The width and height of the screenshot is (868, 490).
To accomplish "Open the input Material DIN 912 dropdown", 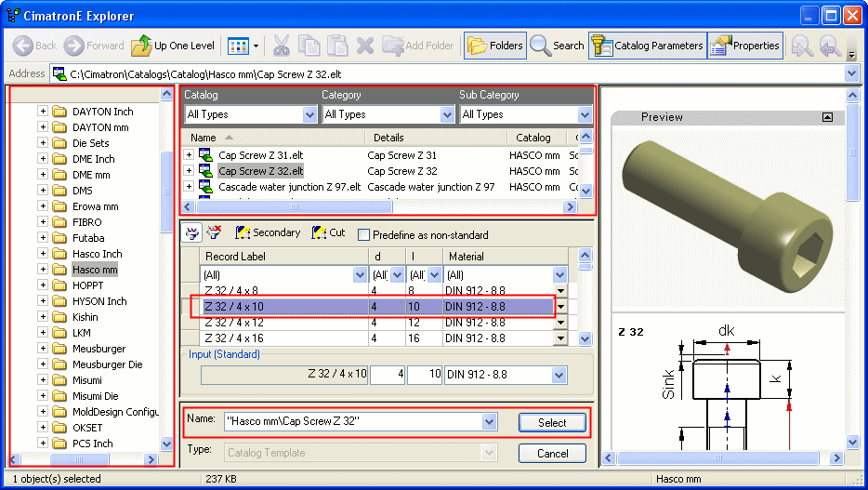I will click(x=559, y=375).
